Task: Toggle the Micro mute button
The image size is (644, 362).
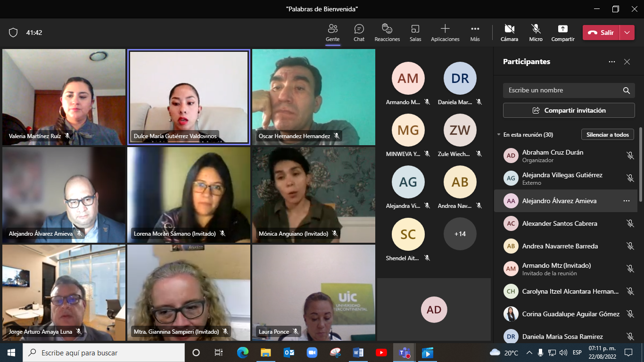Action: pyautogui.click(x=536, y=33)
